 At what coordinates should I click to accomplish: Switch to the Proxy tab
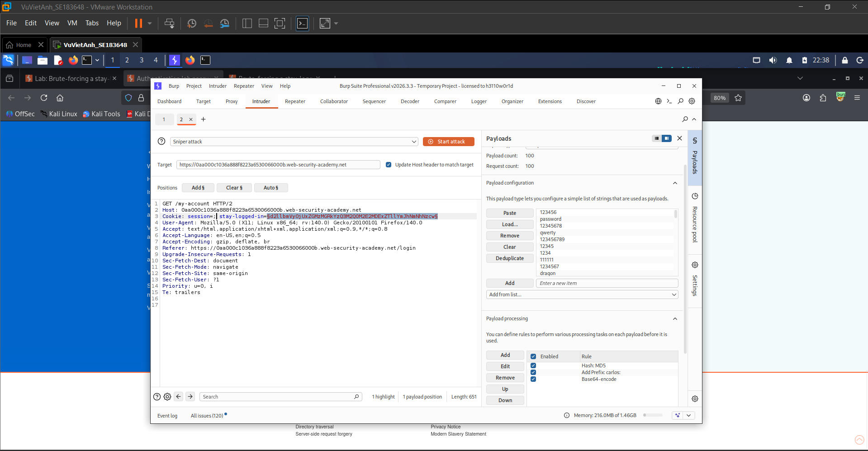232,101
